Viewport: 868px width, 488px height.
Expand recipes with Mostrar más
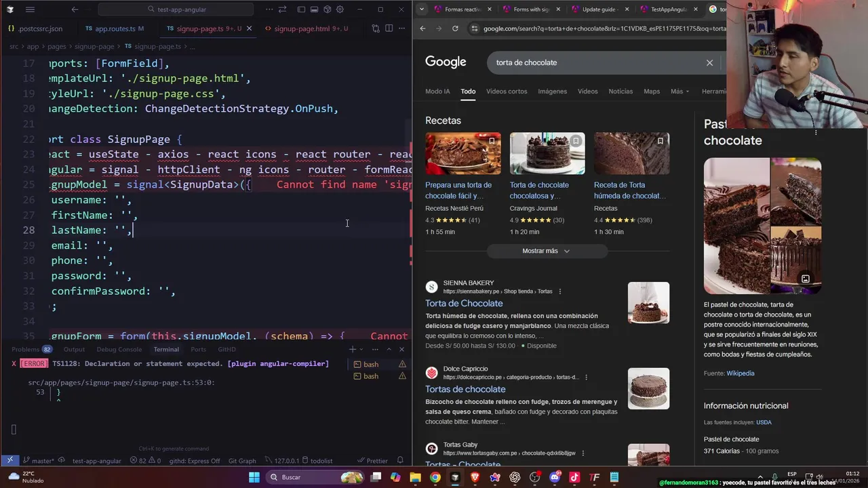[546, 251]
